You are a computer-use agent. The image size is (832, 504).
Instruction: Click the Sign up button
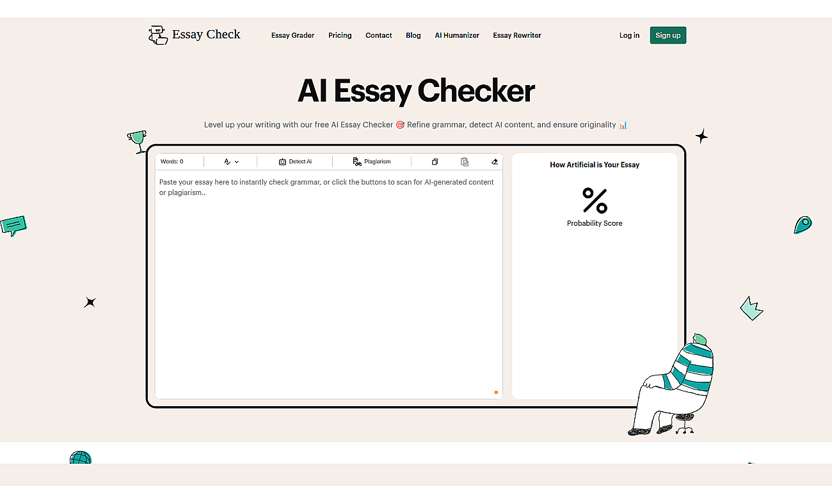pos(668,35)
